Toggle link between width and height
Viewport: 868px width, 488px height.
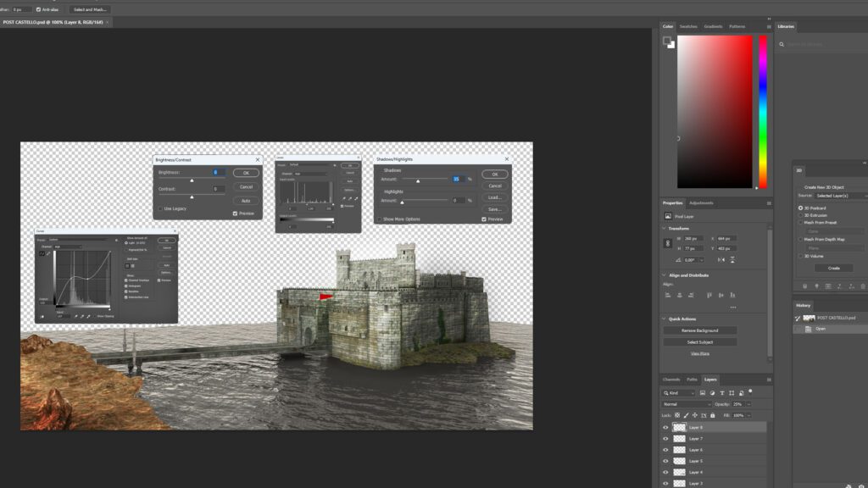coord(668,243)
